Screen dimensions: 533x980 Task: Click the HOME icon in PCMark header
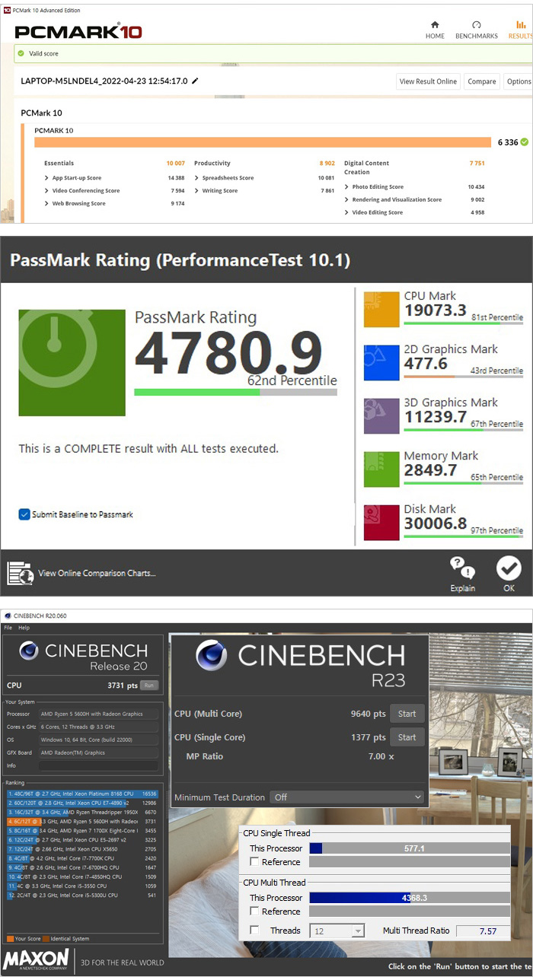coord(435,25)
